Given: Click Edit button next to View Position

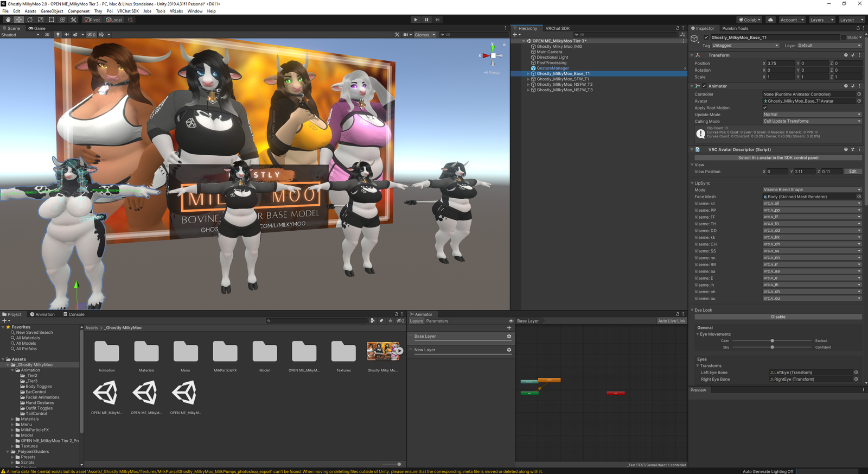Looking at the screenshot, I should click(853, 172).
